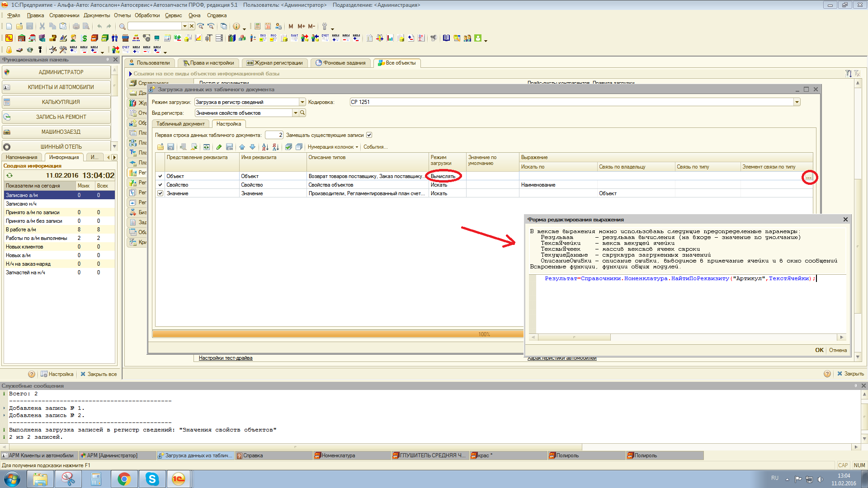Open the Windows Start menu
The image size is (868, 488).
pos(12,479)
